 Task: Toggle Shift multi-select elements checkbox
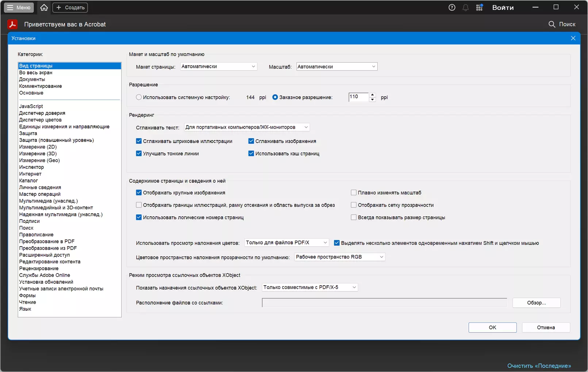pos(337,243)
